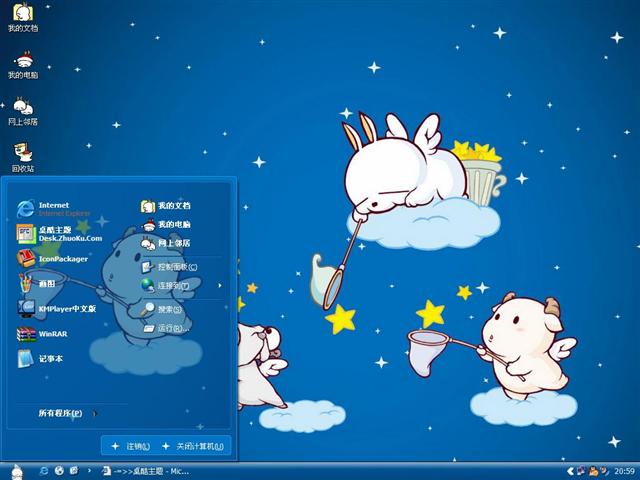640x480 pixels.
Task: Open the 我的文档 desktop icon
Action: point(23,17)
